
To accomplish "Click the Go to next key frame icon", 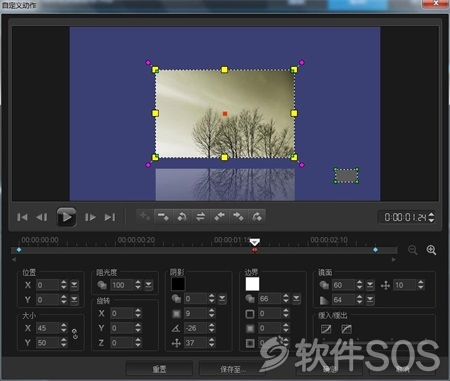I will [257, 217].
